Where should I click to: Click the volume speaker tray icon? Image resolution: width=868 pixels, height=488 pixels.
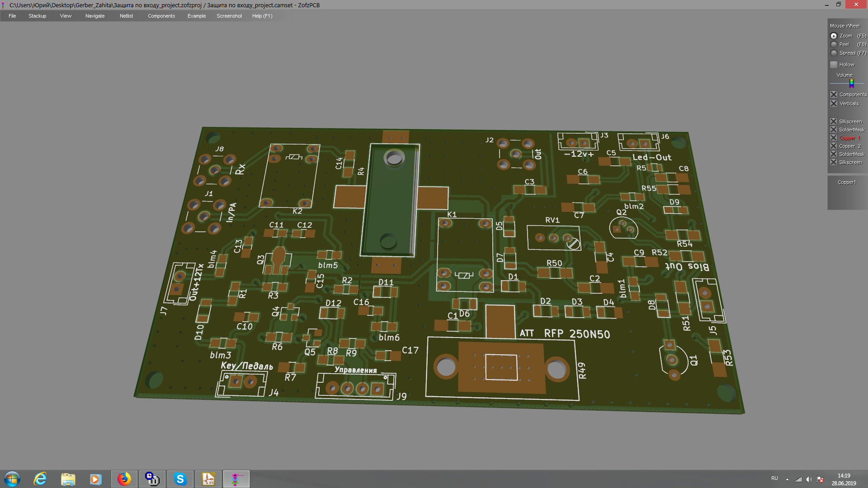point(809,479)
